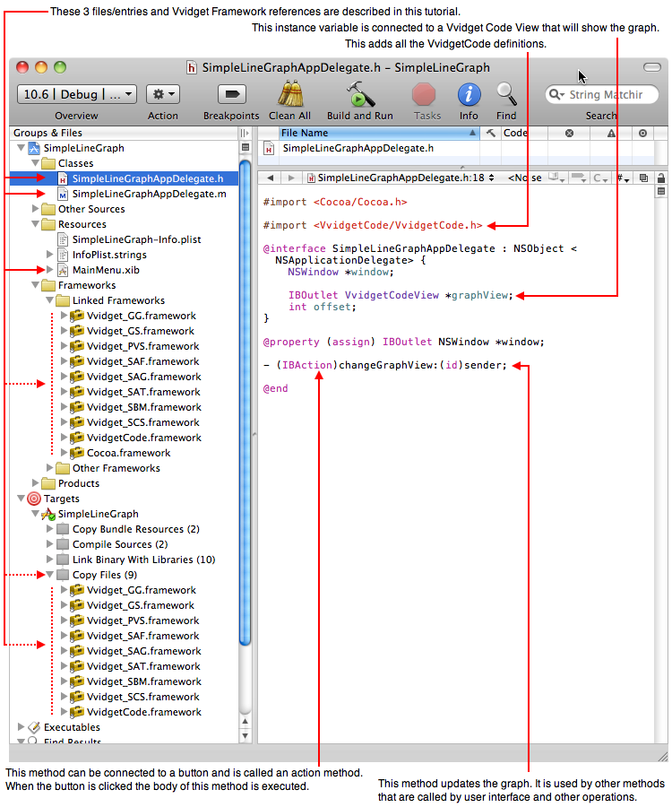This screenshot has width=672, height=807.
Task: Click the toolbar hide pill button
Action: [651, 67]
